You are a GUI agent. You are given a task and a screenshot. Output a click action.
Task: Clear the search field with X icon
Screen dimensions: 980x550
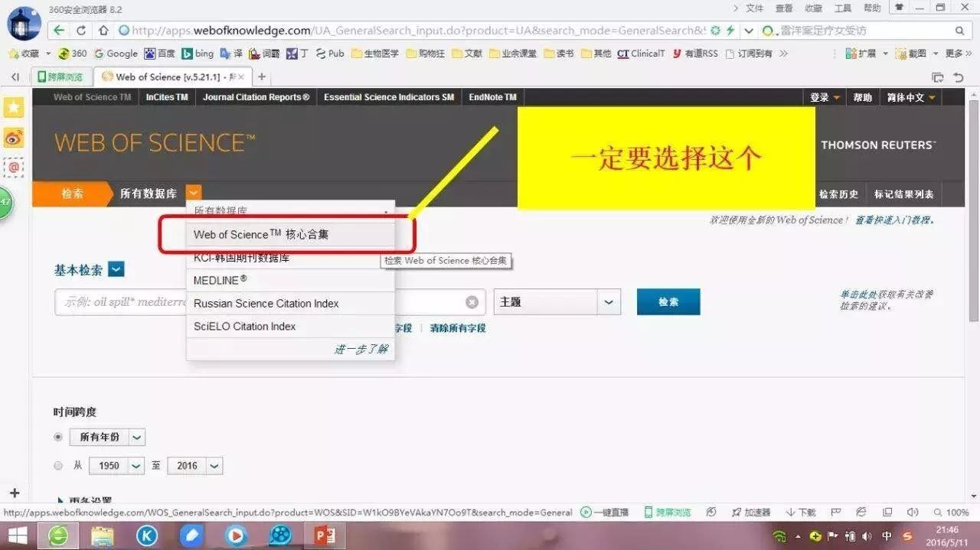[472, 302]
